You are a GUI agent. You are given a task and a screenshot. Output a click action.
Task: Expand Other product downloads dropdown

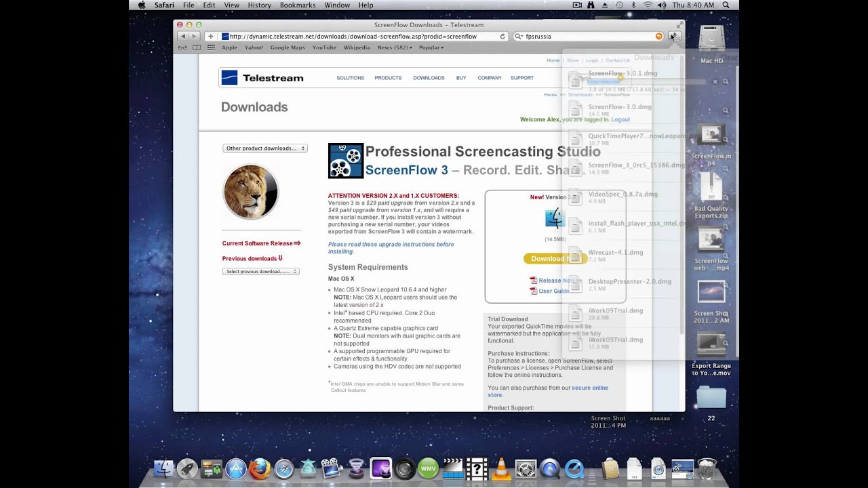pyautogui.click(x=265, y=148)
